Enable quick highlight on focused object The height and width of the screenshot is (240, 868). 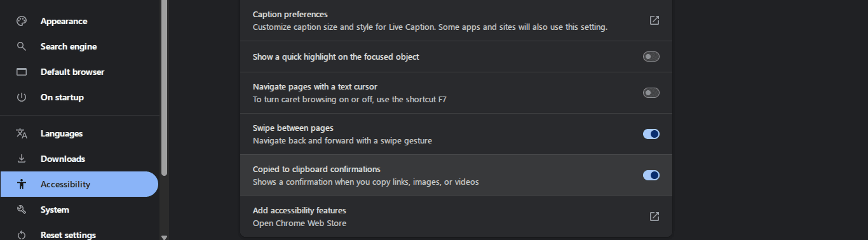tap(651, 57)
